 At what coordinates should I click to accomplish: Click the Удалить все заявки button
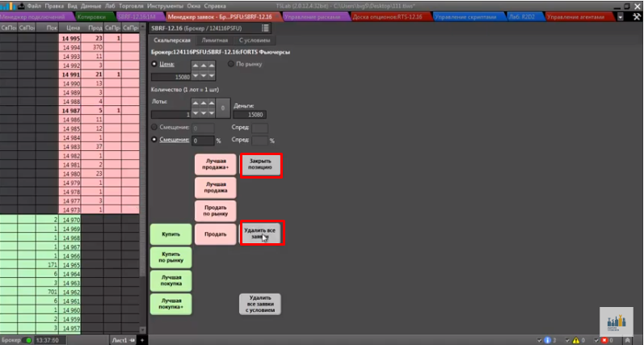[260, 234]
